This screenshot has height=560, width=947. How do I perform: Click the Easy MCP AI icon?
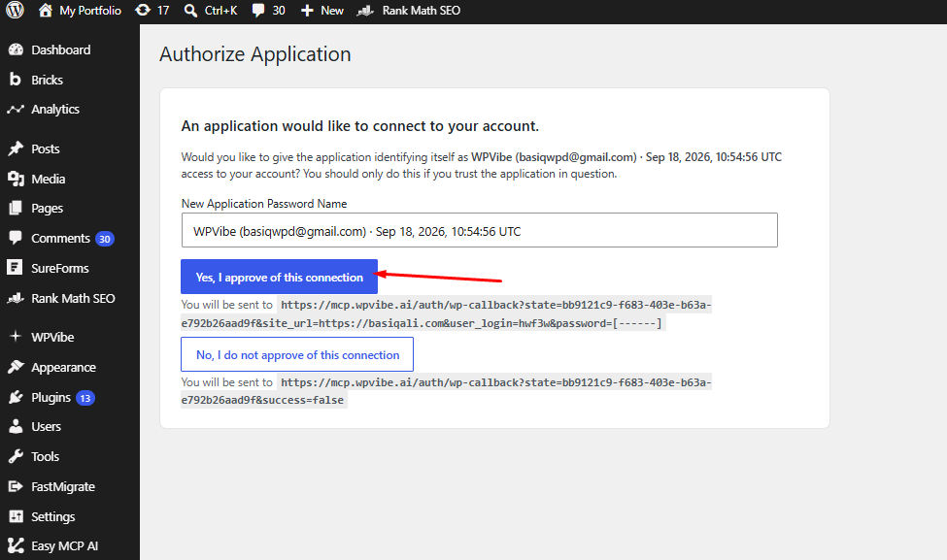pyautogui.click(x=16, y=545)
